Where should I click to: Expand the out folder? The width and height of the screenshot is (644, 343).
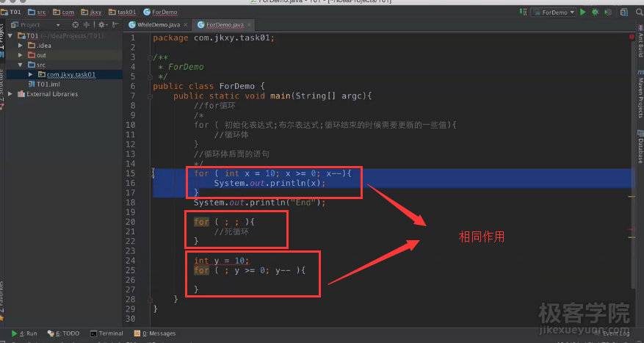(x=20, y=55)
